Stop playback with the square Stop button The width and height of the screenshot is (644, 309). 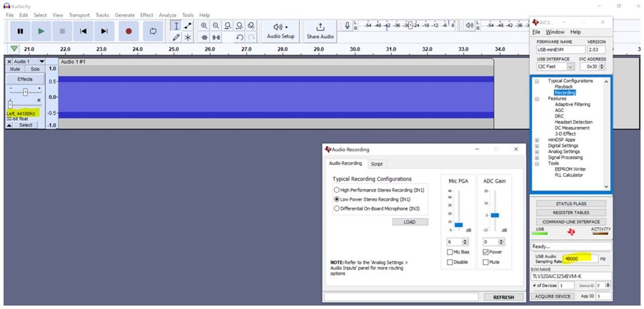tap(62, 32)
